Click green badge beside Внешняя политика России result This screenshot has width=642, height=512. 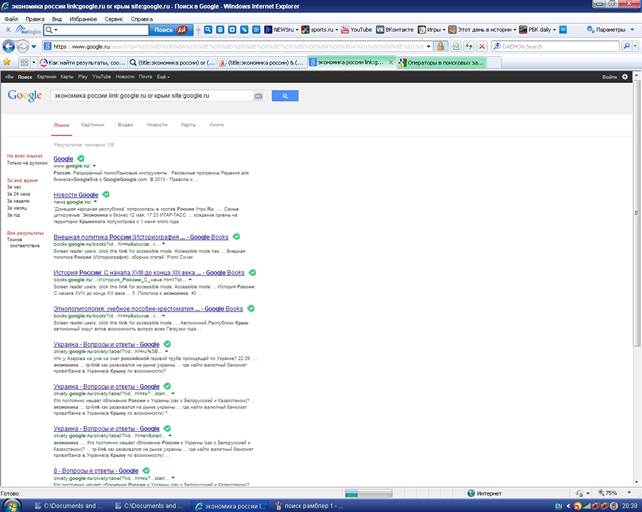click(x=236, y=237)
